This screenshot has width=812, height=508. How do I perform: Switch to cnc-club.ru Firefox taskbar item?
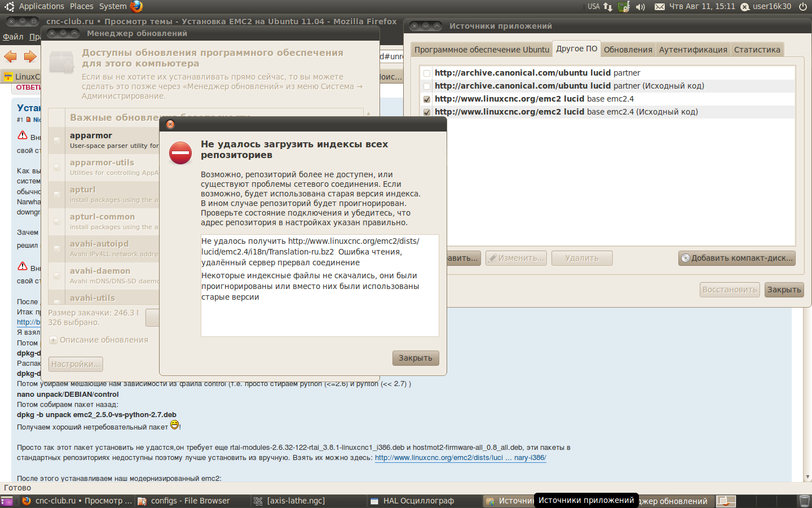(x=77, y=501)
